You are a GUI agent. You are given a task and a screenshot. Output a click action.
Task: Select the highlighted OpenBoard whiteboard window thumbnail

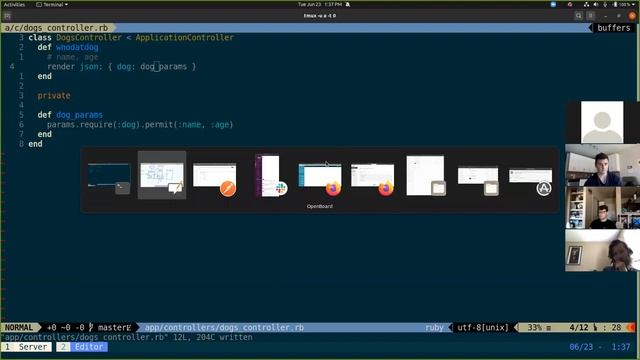(162, 175)
